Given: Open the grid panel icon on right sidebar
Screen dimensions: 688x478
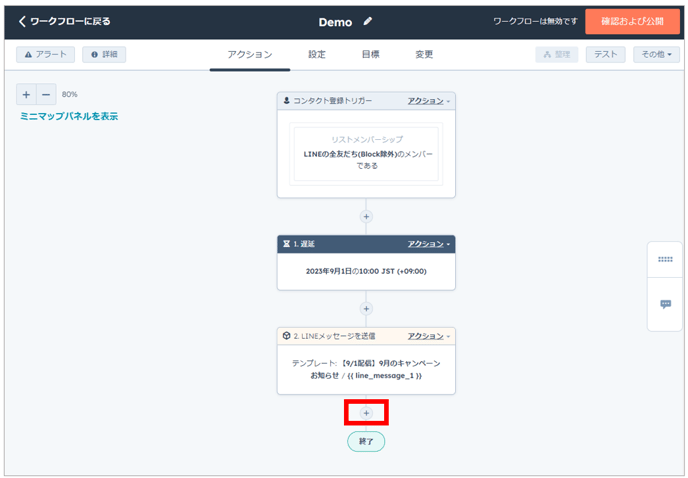Looking at the screenshot, I should click(665, 259).
